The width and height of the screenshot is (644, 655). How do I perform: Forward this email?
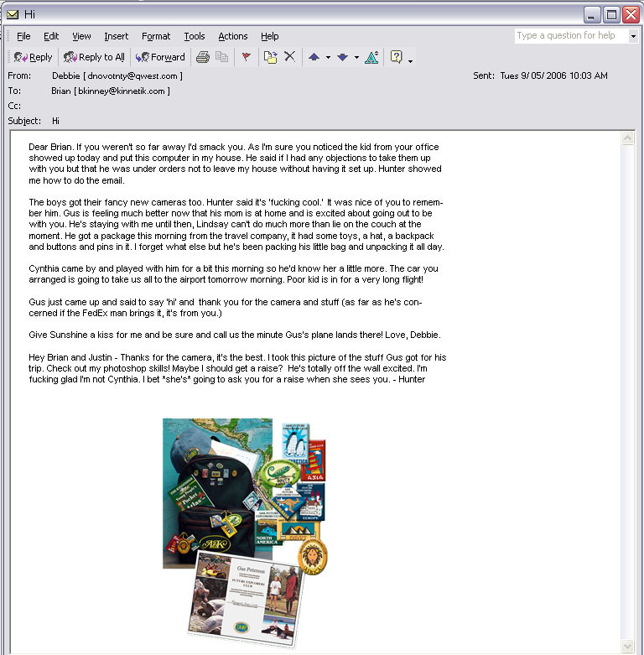(x=160, y=57)
